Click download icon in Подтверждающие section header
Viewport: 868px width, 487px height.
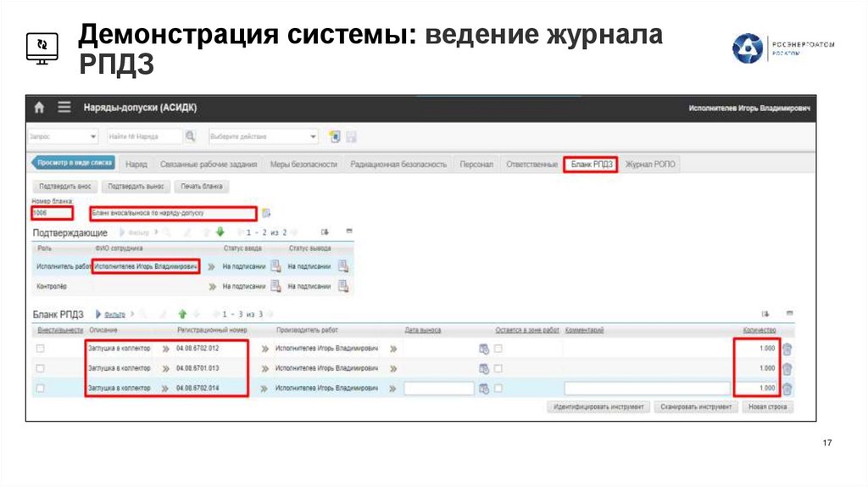coord(325,232)
